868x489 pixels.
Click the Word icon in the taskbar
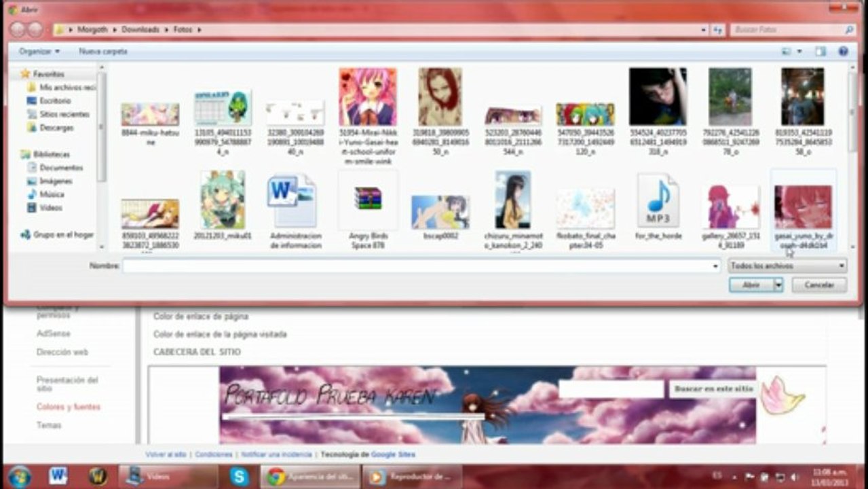tap(58, 477)
